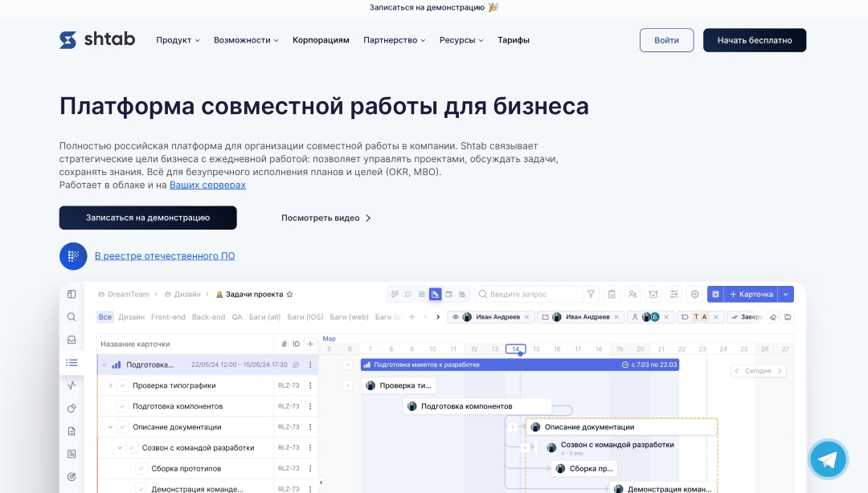Click the Войти button
The height and width of the screenshot is (493, 868).
click(666, 40)
